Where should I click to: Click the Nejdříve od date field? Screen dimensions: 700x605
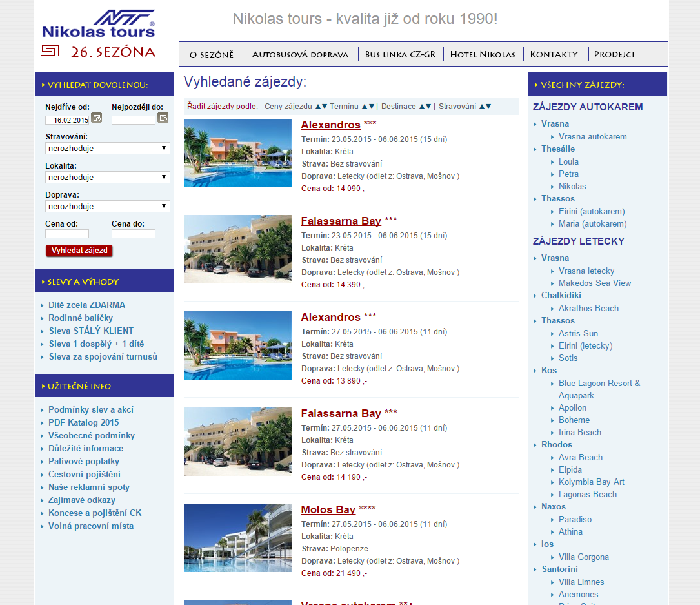coord(67,120)
